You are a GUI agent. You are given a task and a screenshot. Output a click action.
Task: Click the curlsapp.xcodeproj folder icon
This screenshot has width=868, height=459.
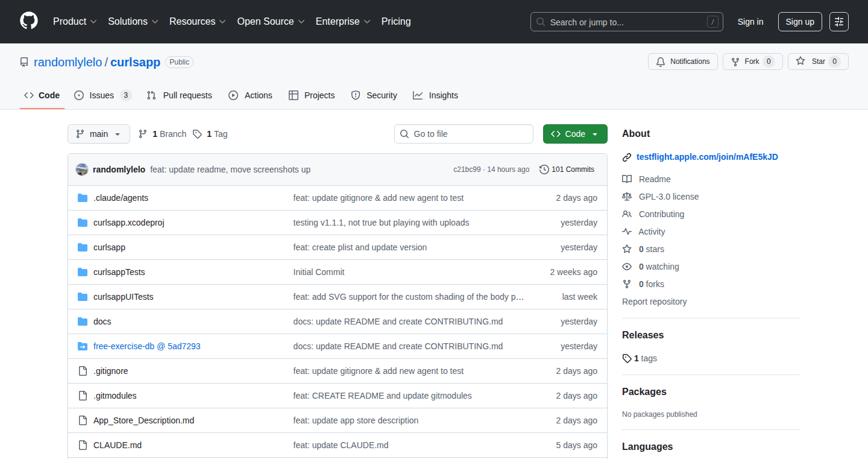(x=83, y=223)
